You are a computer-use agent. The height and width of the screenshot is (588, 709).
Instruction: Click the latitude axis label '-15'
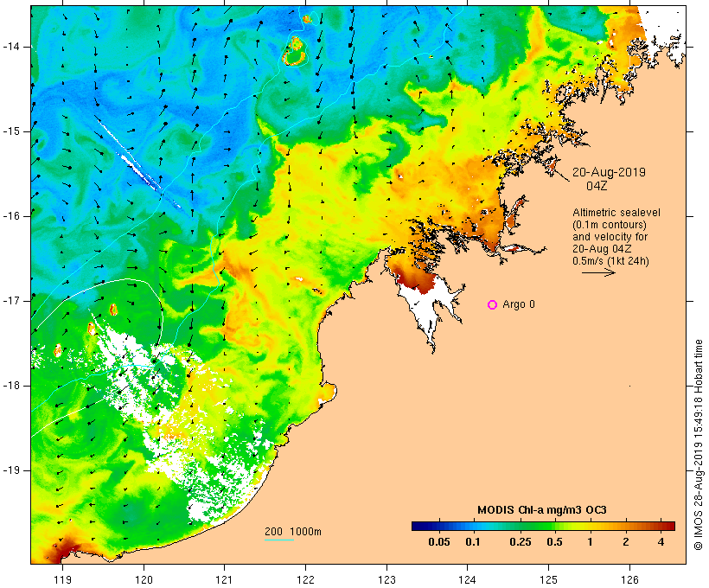(11, 131)
